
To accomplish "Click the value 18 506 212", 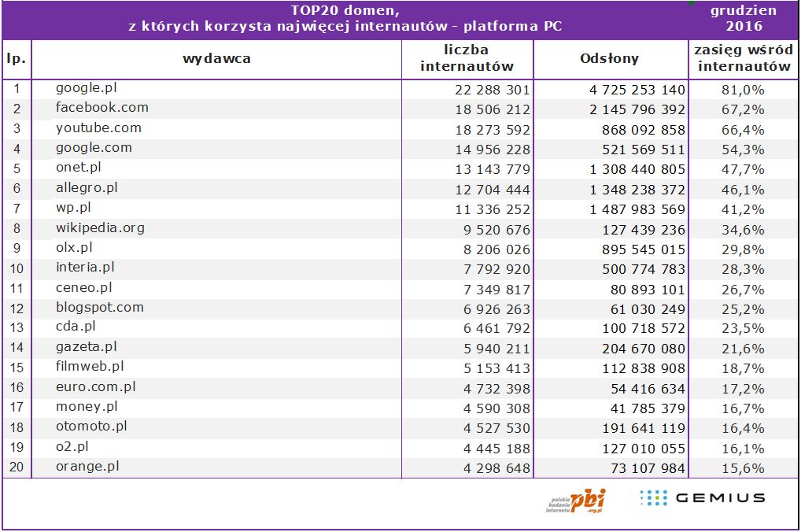I will 493,110.
